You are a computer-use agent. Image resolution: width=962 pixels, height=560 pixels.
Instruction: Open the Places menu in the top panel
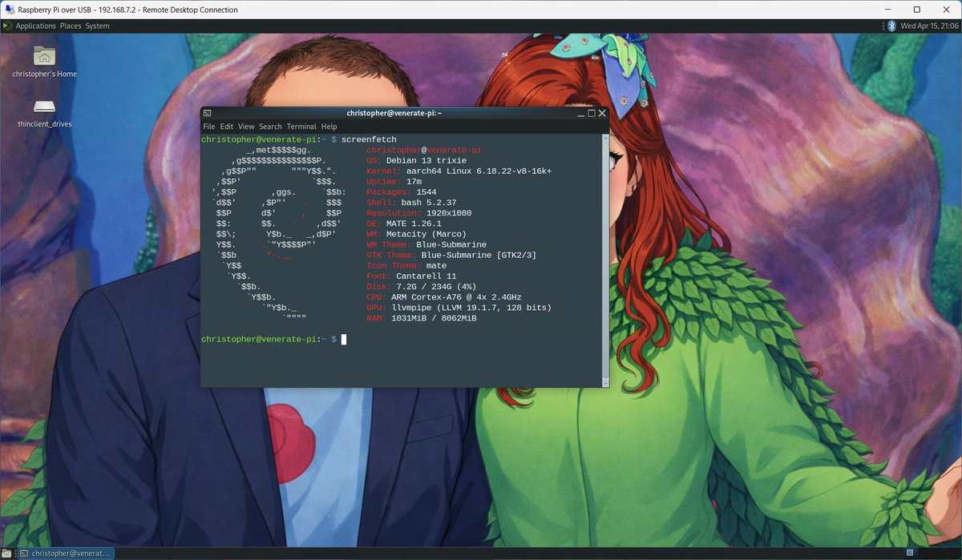tap(71, 26)
